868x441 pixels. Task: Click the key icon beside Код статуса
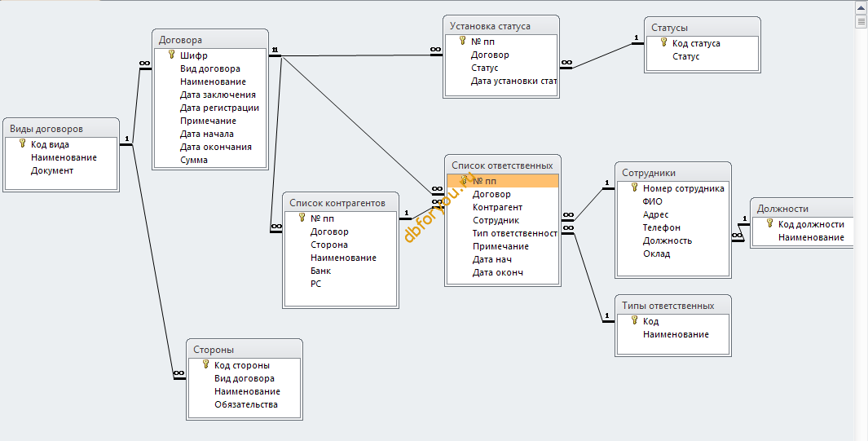663,42
